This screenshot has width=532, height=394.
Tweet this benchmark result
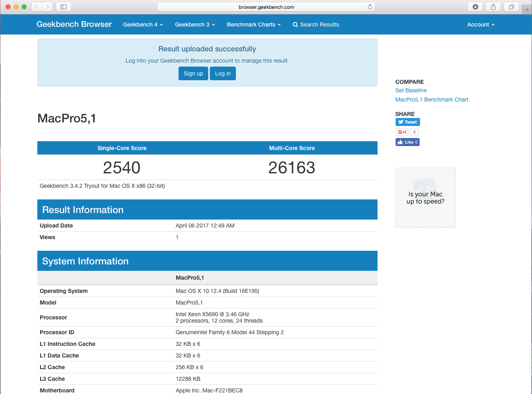click(408, 122)
